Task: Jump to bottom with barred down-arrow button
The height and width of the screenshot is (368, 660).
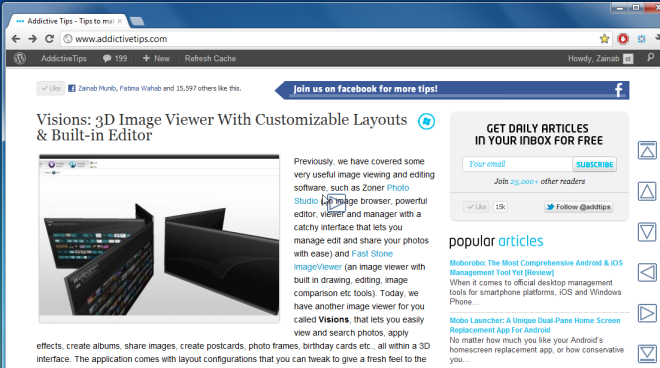Action: pyautogui.click(x=647, y=354)
